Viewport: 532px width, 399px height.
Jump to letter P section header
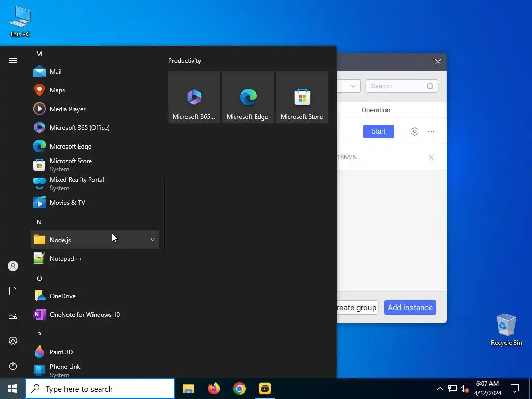(x=39, y=334)
